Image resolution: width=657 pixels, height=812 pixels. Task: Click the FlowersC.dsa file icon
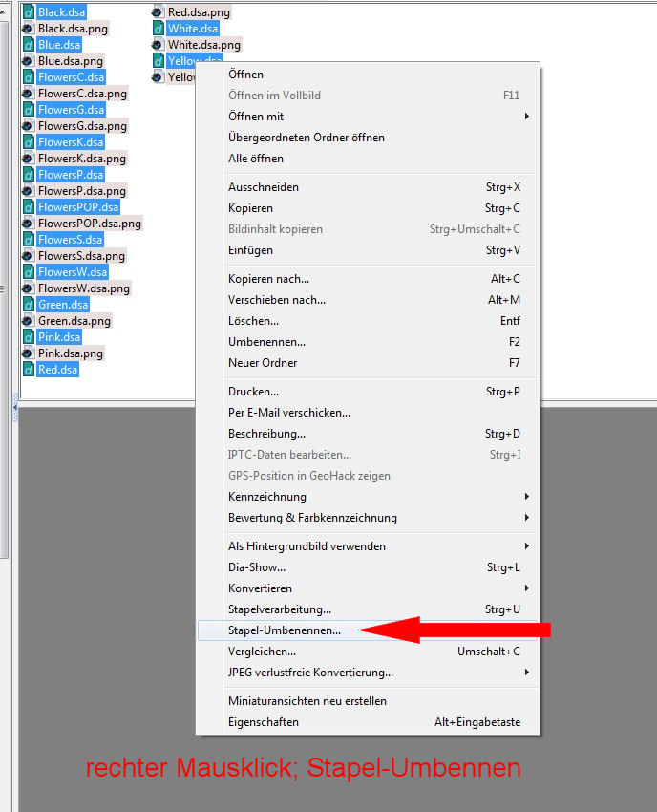(x=29, y=77)
